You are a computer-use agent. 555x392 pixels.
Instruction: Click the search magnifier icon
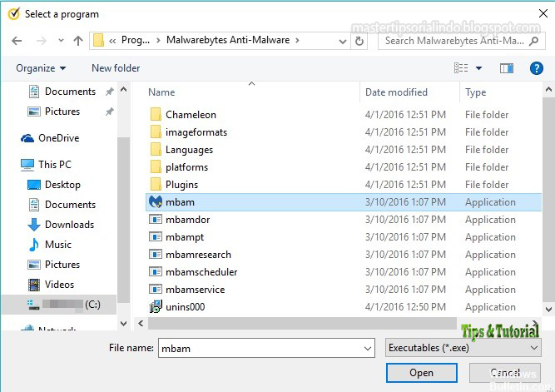point(533,41)
